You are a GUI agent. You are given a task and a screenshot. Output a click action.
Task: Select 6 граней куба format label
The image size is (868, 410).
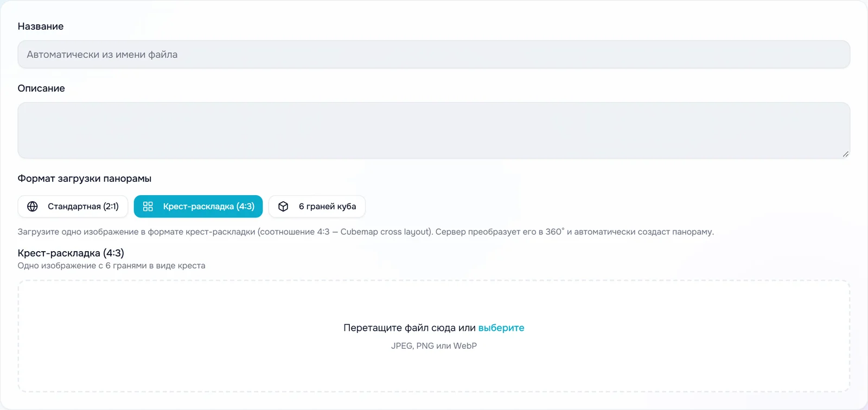[328, 207]
